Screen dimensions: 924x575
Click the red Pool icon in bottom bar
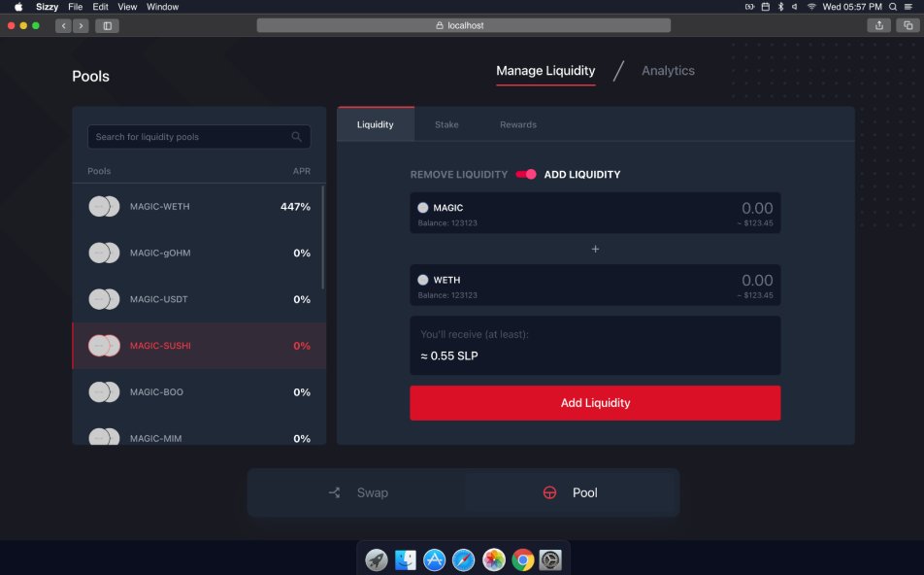549,492
